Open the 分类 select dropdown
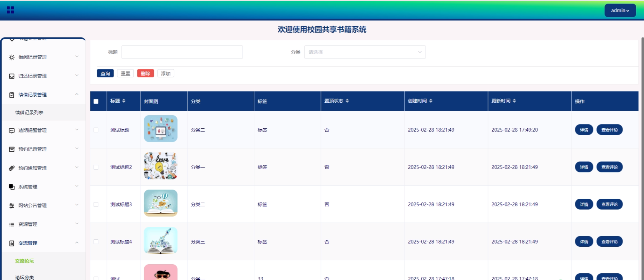This screenshot has height=280, width=644. (x=365, y=52)
